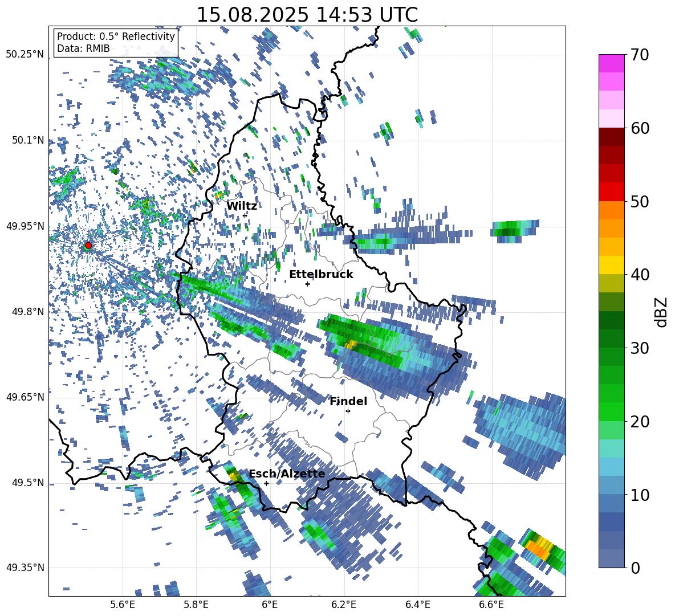This screenshot has height=616, width=675.
Task: Click the 60 tick on the colorbar
Action: (x=639, y=128)
